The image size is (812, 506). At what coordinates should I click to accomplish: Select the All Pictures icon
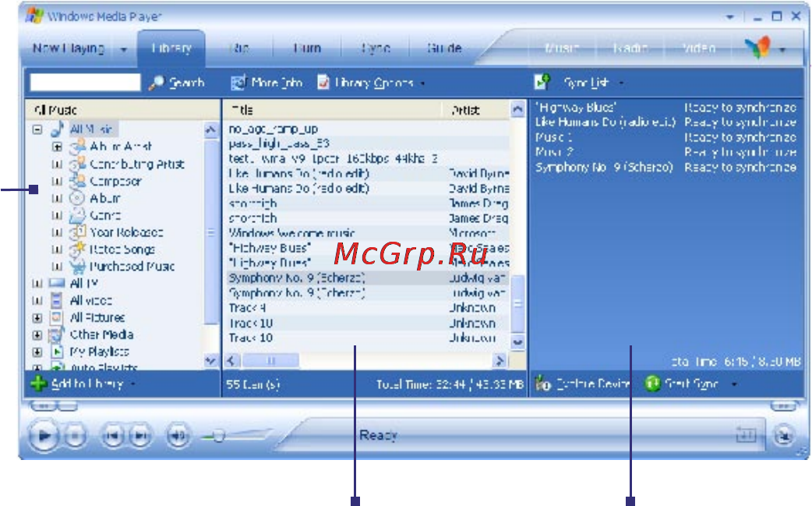click(x=56, y=317)
